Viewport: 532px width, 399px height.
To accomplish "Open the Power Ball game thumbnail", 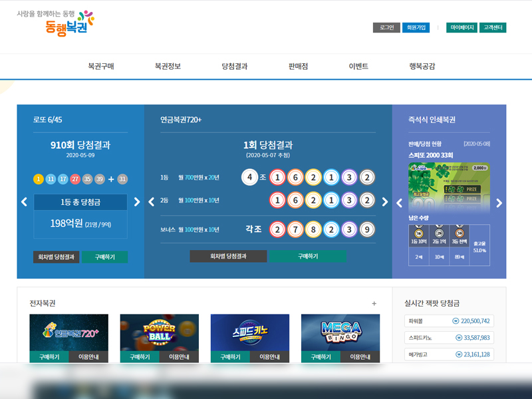I will tap(160, 332).
